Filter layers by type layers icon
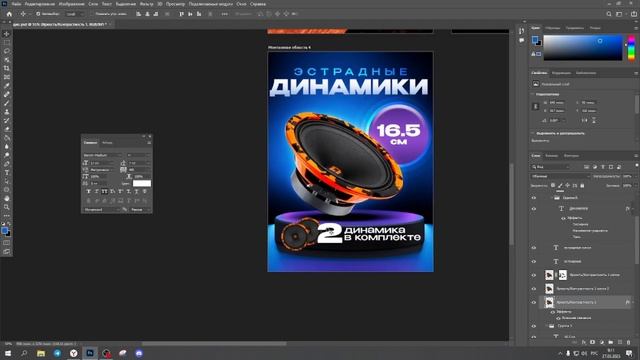 (603, 167)
